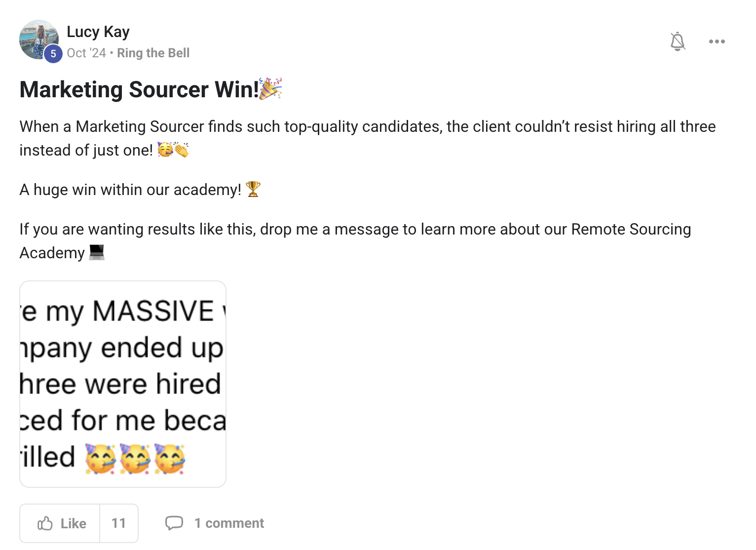This screenshot has height=550, width=756.
Task: Go to the Ring the Bell category
Action: click(153, 53)
